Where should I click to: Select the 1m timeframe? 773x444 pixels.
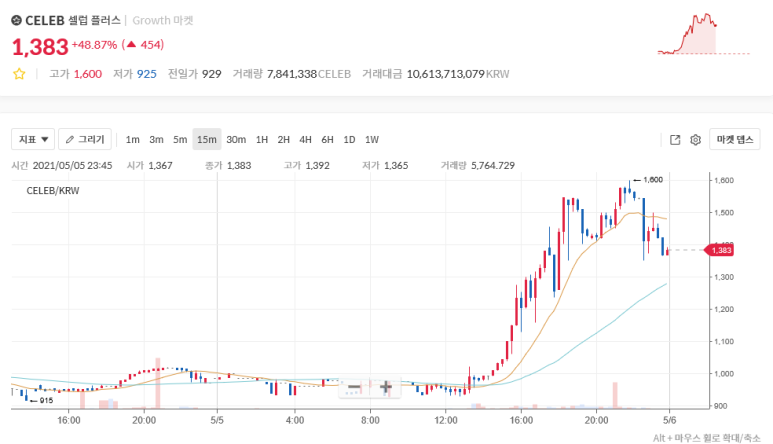click(132, 139)
